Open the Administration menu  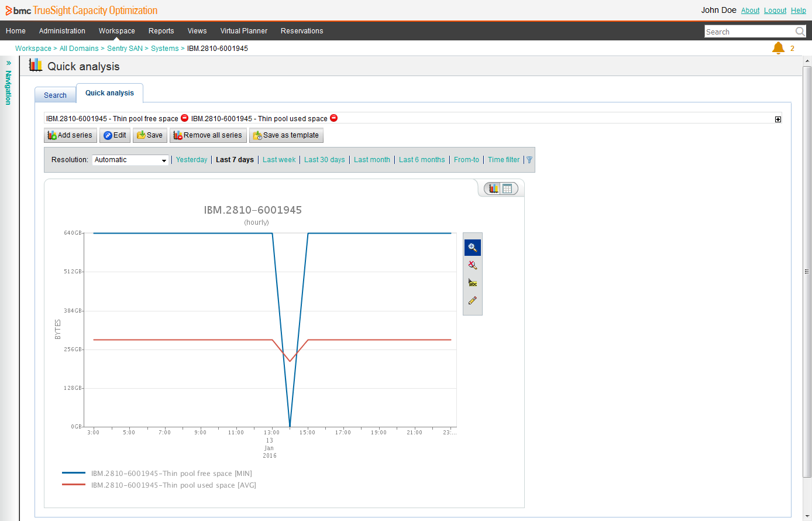62,31
